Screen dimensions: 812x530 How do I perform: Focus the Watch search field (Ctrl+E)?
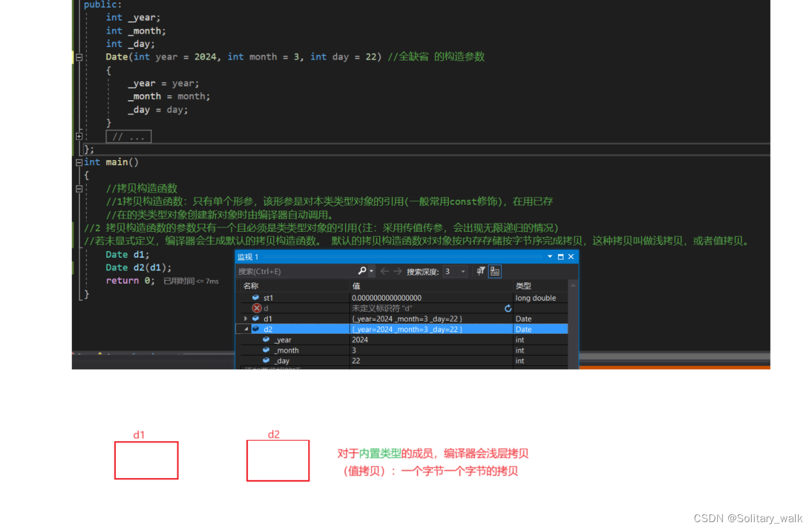click(297, 272)
